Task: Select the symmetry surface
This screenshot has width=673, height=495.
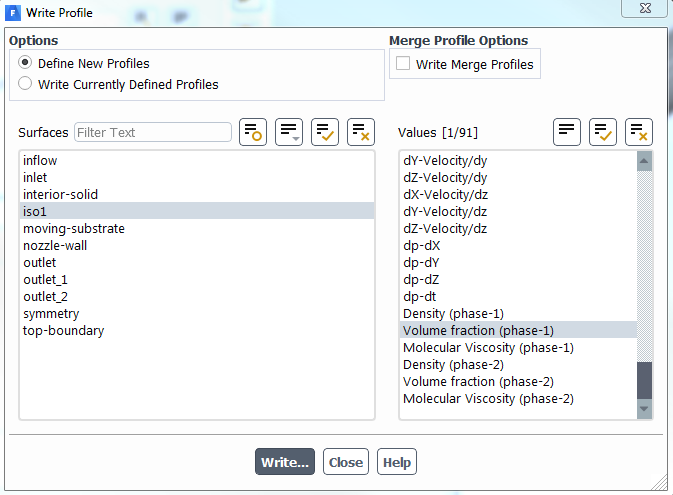Action: pyautogui.click(x=197, y=313)
